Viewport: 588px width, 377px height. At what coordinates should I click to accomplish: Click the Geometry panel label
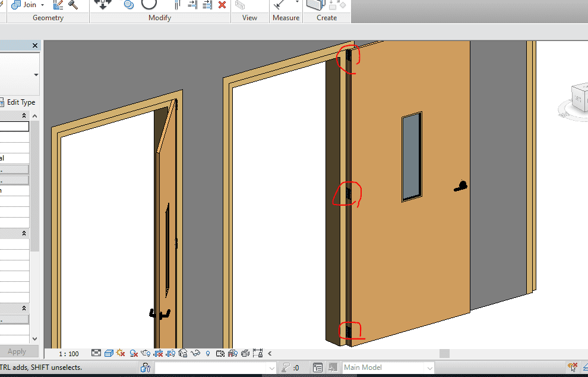click(48, 18)
